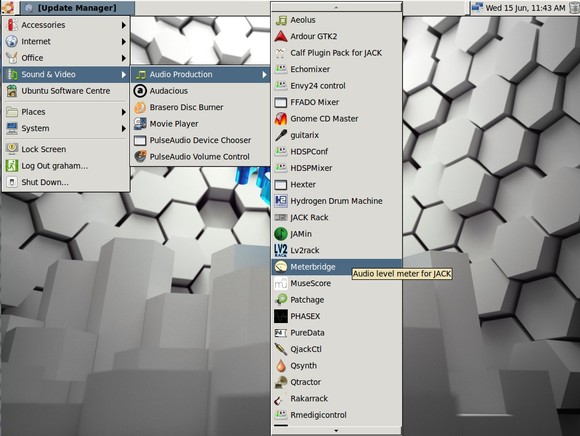Expand the Accessories submenu arrow
Screen dimensions: 580x436
(x=124, y=25)
